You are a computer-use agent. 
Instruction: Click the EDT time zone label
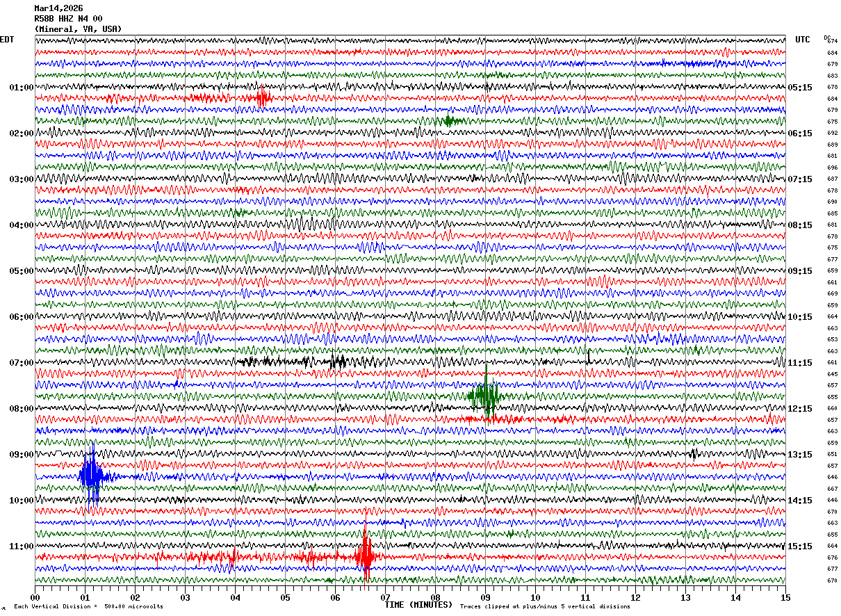[x=6, y=40]
